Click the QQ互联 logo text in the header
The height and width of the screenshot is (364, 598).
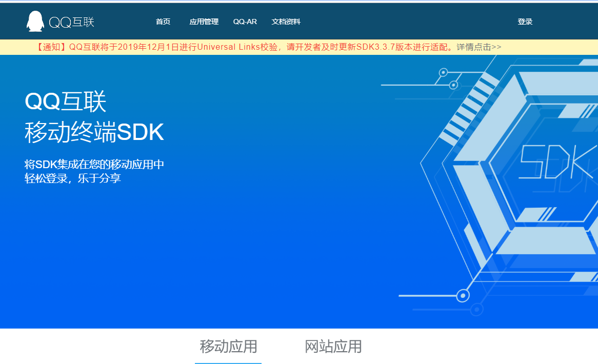(x=72, y=22)
